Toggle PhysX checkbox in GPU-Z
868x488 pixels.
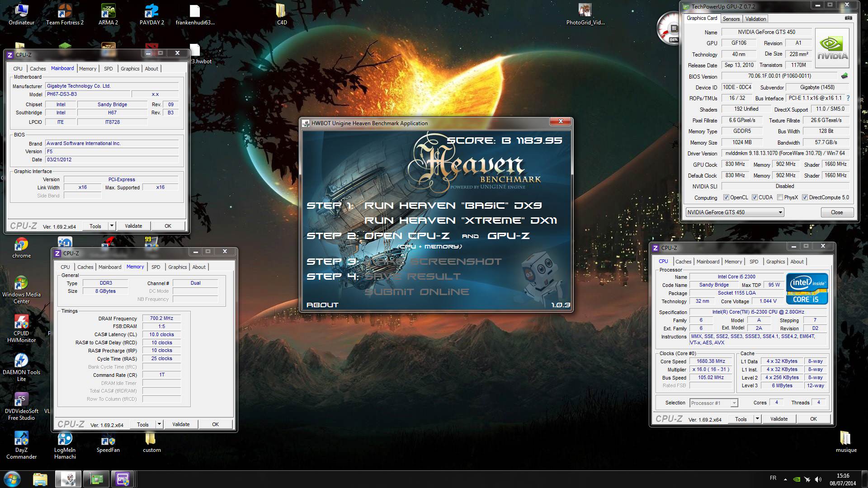780,197
